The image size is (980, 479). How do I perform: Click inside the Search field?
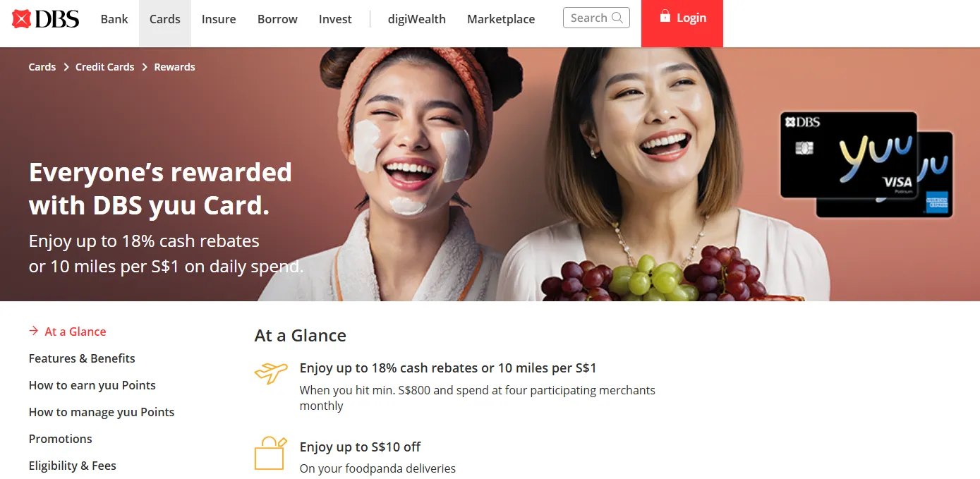click(596, 18)
